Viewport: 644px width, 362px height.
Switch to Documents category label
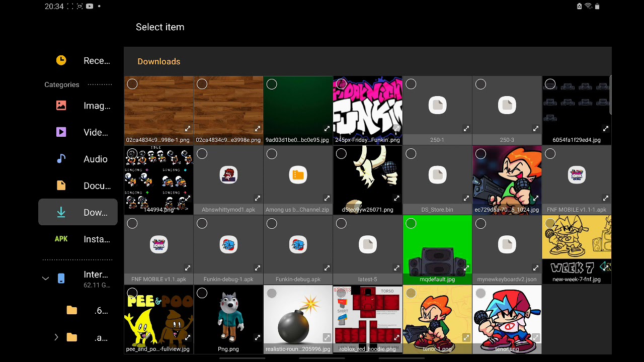click(x=97, y=186)
